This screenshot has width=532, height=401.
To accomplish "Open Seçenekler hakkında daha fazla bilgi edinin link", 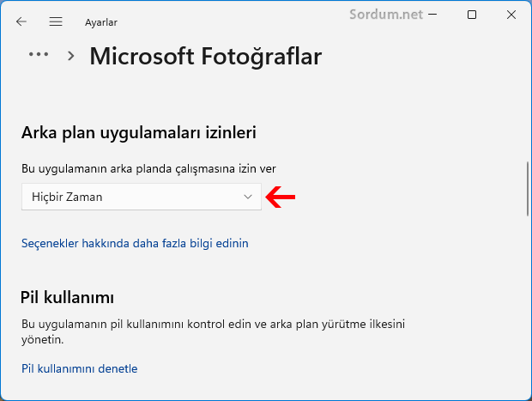I will coord(135,243).
